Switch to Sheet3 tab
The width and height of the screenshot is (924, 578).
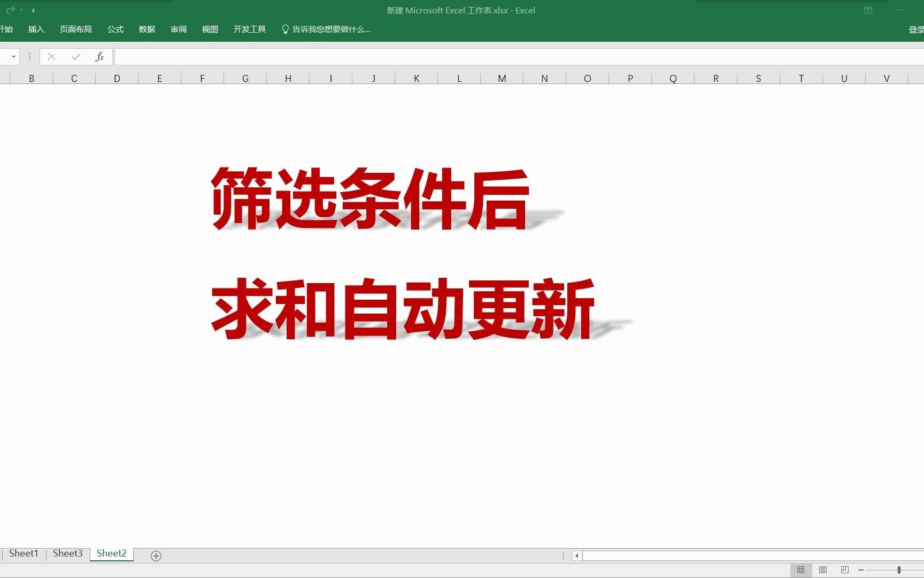click(x=68, y=554)
